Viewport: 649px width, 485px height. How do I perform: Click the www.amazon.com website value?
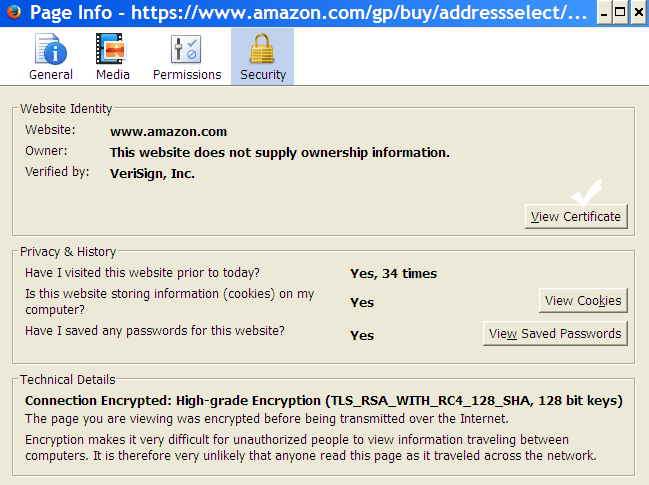tap(168, 132)
